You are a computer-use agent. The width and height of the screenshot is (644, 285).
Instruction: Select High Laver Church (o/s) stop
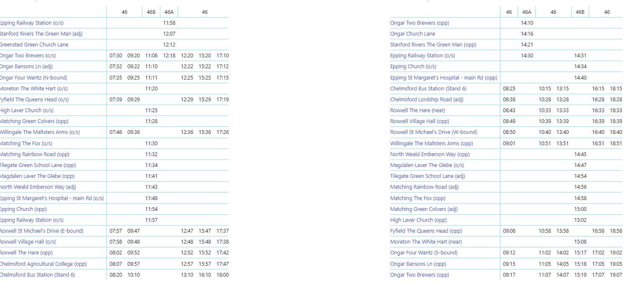[27, 110]
